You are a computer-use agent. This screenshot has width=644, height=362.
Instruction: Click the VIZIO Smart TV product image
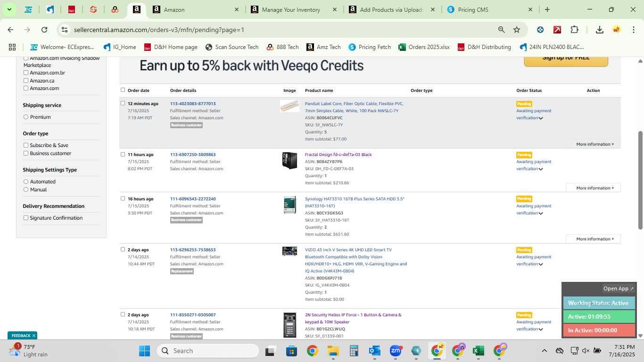click(289, 251)
